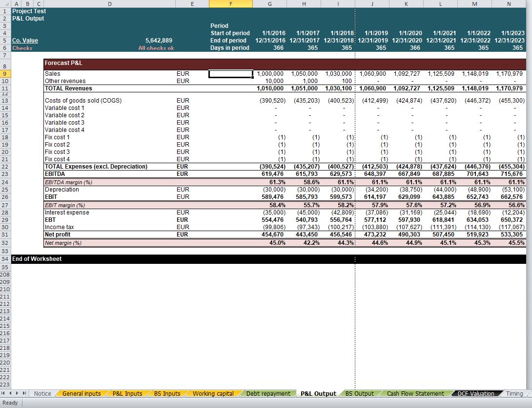Click the EBITDA row label
Image resolution: width=532 pixels, height=408 pixels.
pos(55,174)
